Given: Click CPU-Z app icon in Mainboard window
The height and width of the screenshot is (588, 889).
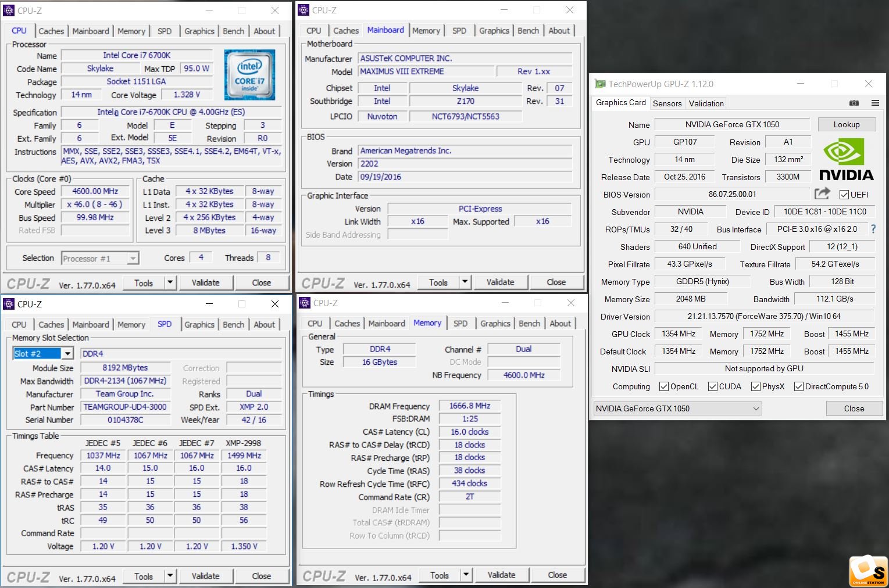Looking at the screenshot, I should point(304,10).
